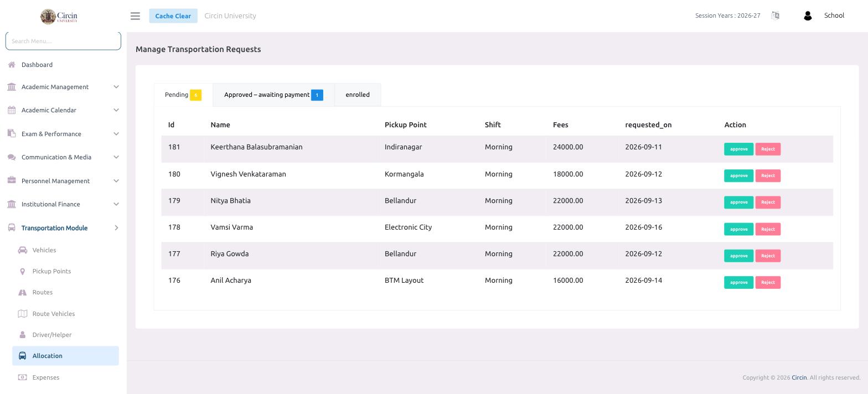Click the Name column header
The image size is (868, 394).
(220, 125)
